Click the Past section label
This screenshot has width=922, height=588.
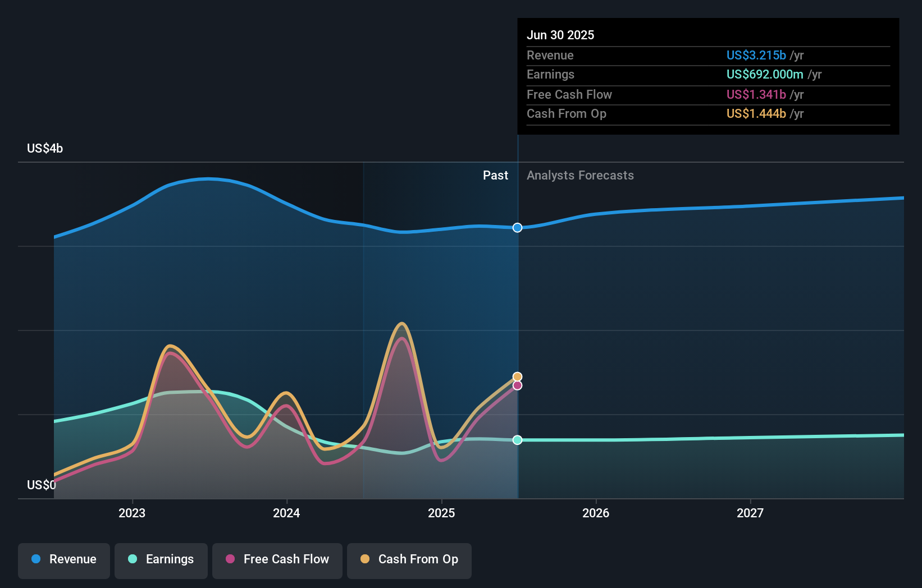click(495, 175)
